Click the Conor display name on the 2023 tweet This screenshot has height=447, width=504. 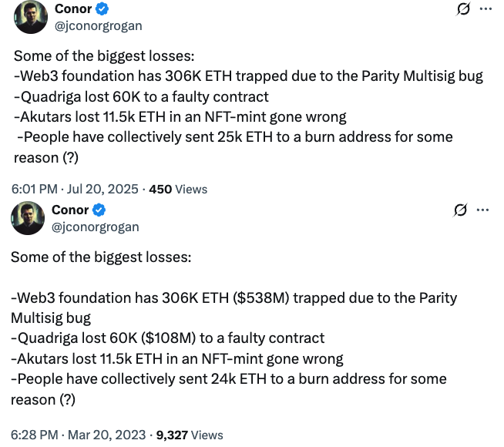pyautogui.click(x=70, y=210)
